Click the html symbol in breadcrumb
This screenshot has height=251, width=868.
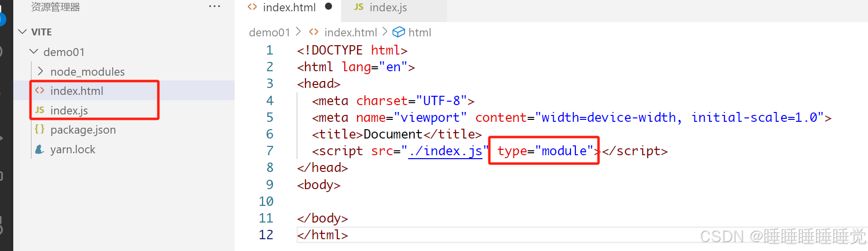tap(419, 32)
